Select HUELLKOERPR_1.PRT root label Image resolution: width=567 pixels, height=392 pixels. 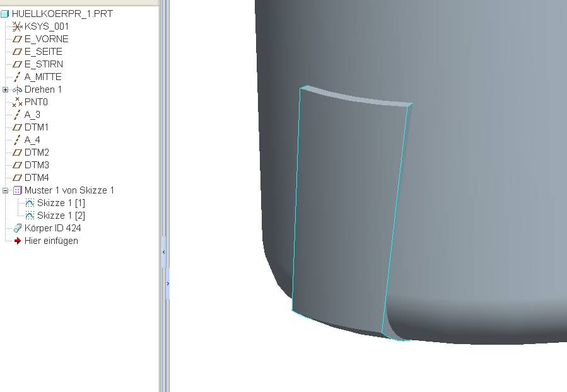pos(62,14)
